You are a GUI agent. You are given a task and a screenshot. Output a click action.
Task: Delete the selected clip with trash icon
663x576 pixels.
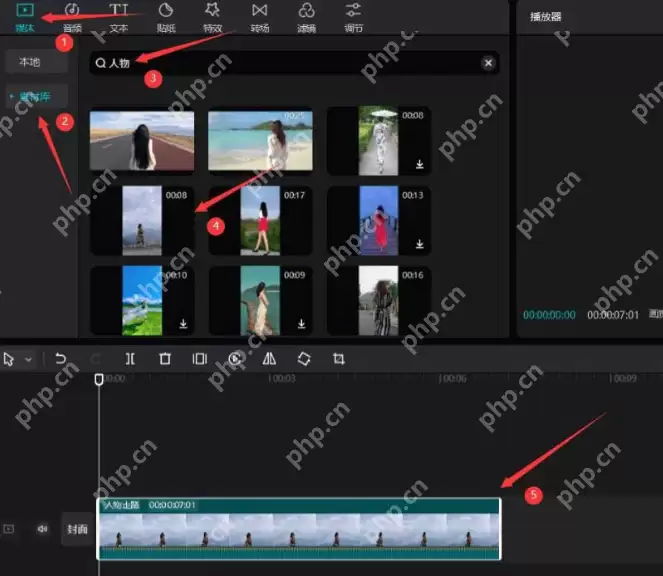(165, 358)
